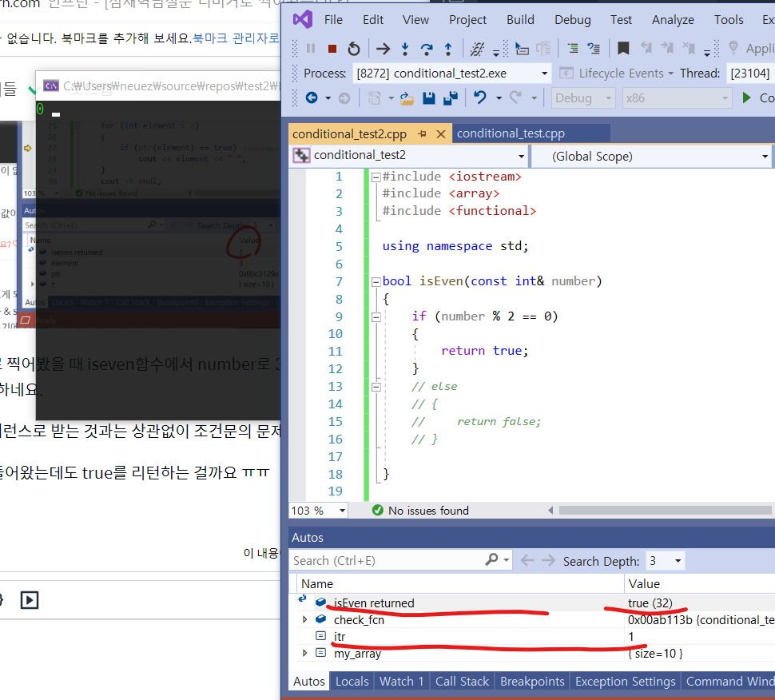Expand the my_array variable row
The image size is (775, 700).
click(304, 653)
